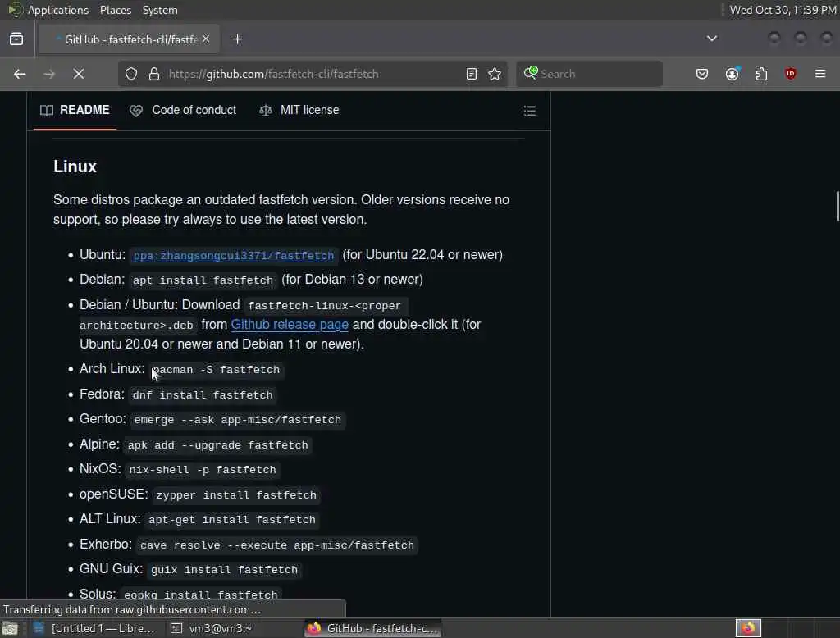This screenshot has height=638, width=840.
Task: Open the Github release page link
Action: pyautogui.click(x=290, y=325)
